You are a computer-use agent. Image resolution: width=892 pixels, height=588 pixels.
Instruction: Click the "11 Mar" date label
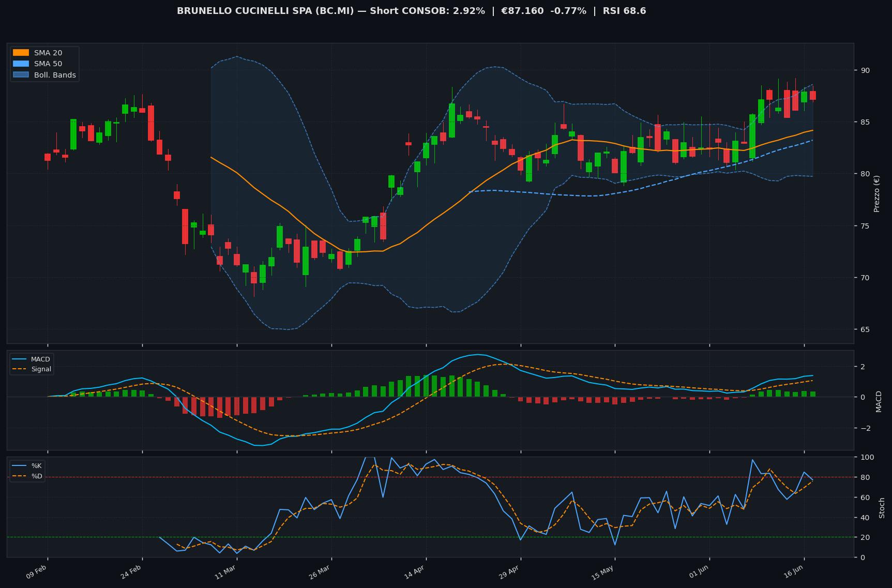click(225, 572)
